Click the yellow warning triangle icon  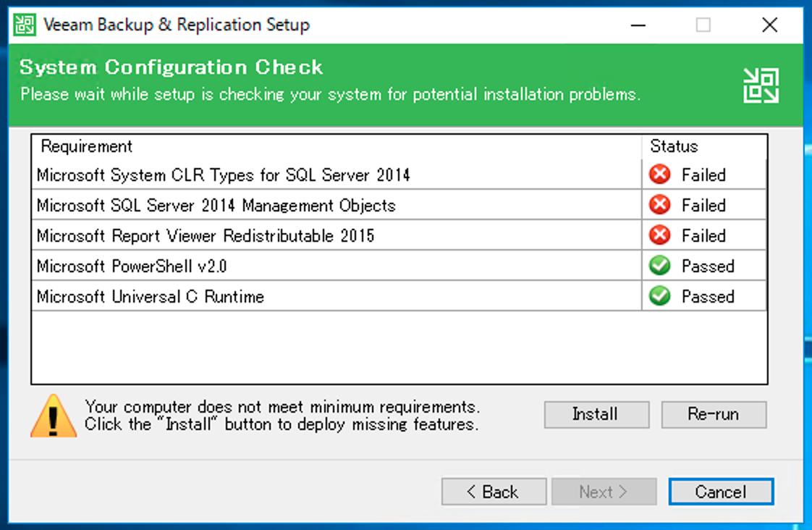pos(54,416)
